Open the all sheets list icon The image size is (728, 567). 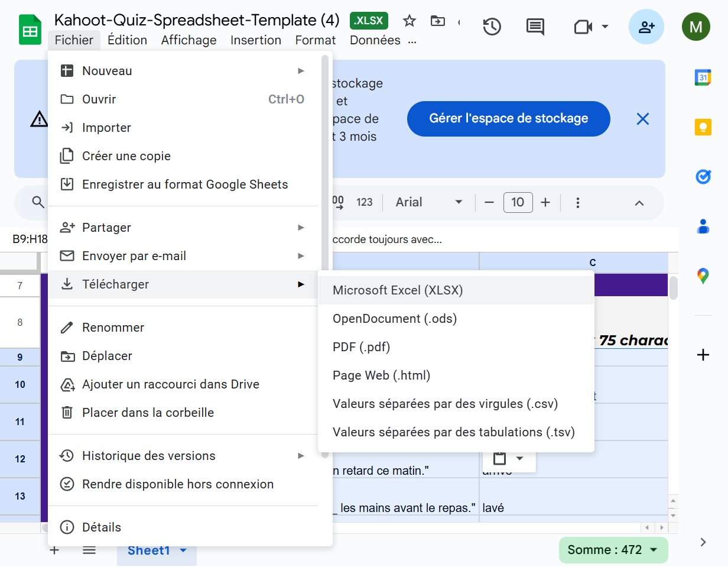tap(89, 550)
